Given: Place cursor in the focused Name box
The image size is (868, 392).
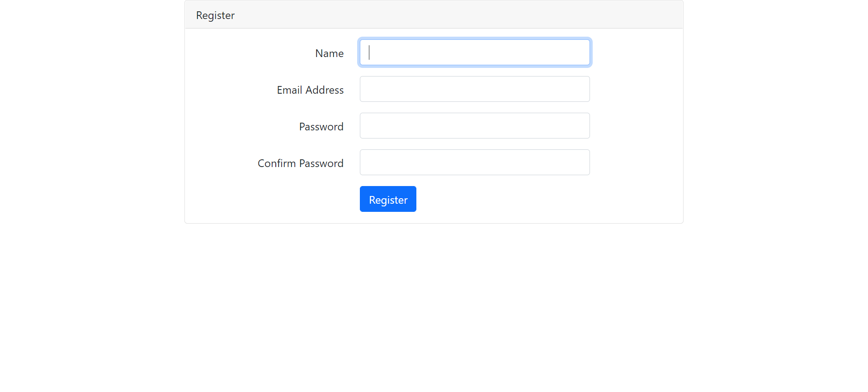Looking at the screenshot, I should coord(475,53).
